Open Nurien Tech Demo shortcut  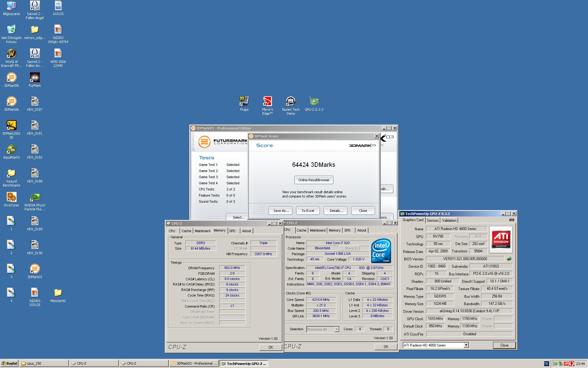291,106
